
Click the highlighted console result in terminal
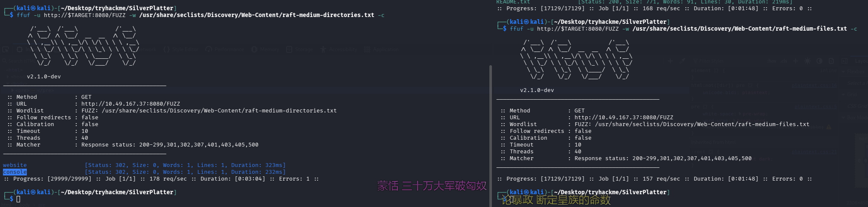point(15,172)
